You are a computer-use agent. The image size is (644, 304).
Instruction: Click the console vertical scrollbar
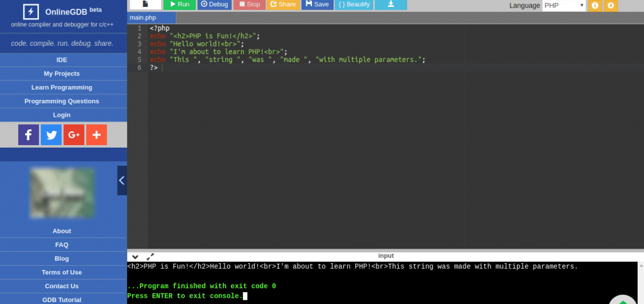[641, 283]
